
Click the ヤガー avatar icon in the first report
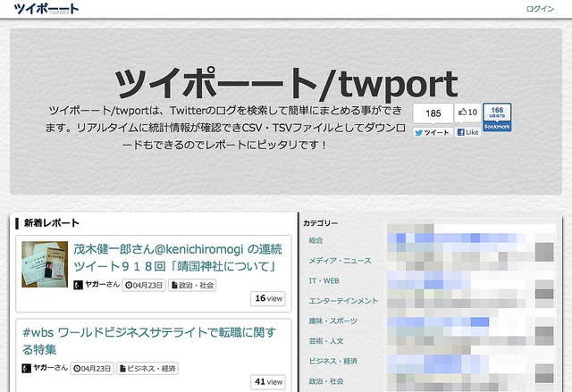coord(78,284)
